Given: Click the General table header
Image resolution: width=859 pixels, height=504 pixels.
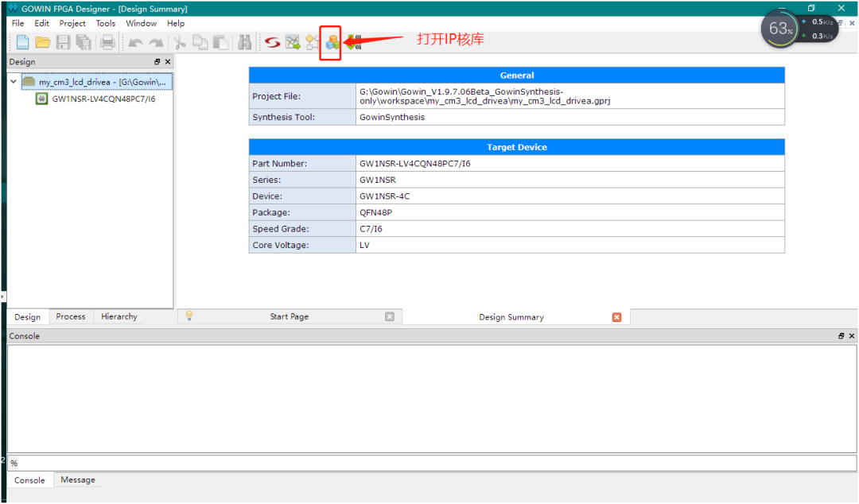Looking at the screenshot, I should pyautogui.click(x=517, y=75).
